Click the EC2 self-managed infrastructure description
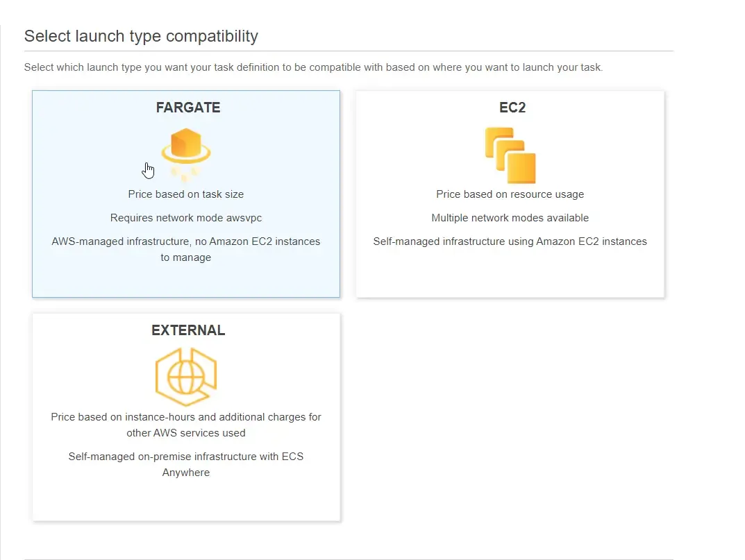Screen dimensions: 745x560 coord(510,241)
